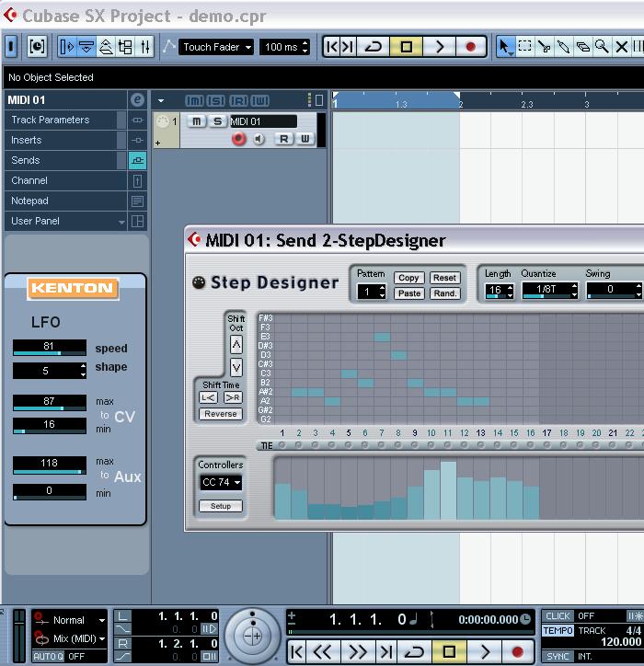The height and width of the screenshot is (666, 644).
Task: Expand the User Panel dropdown arrow
Action: point(121,222)
